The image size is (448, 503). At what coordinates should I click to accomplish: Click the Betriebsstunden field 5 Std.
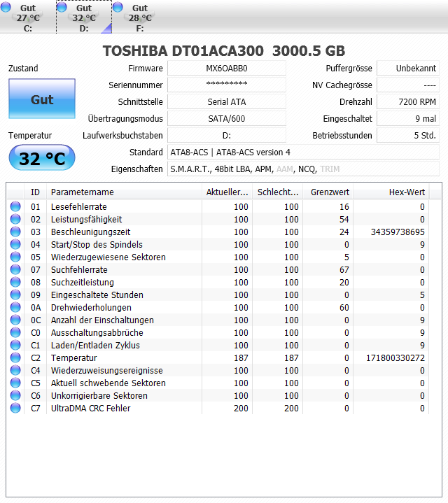[x=408, y=136]
